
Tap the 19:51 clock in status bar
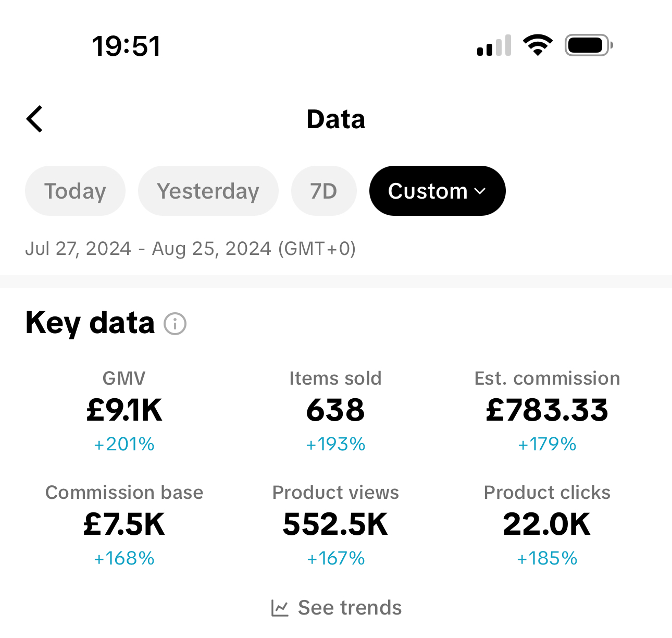(x=127, y=46)
